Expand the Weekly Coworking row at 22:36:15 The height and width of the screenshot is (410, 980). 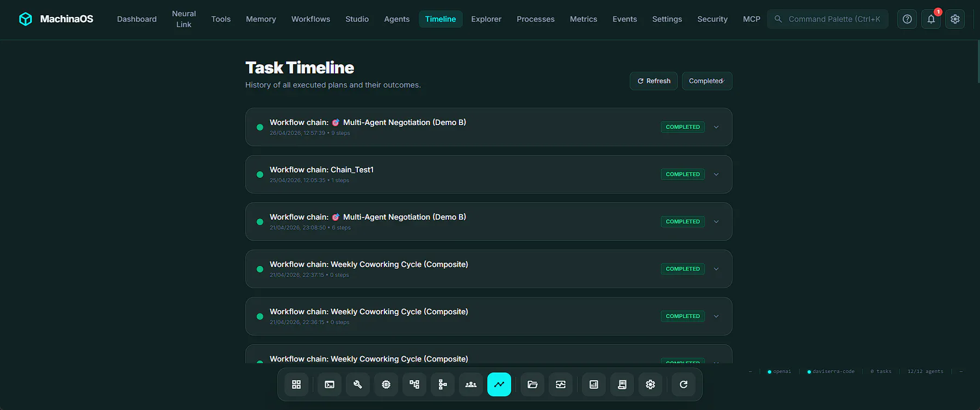(716, 316)
